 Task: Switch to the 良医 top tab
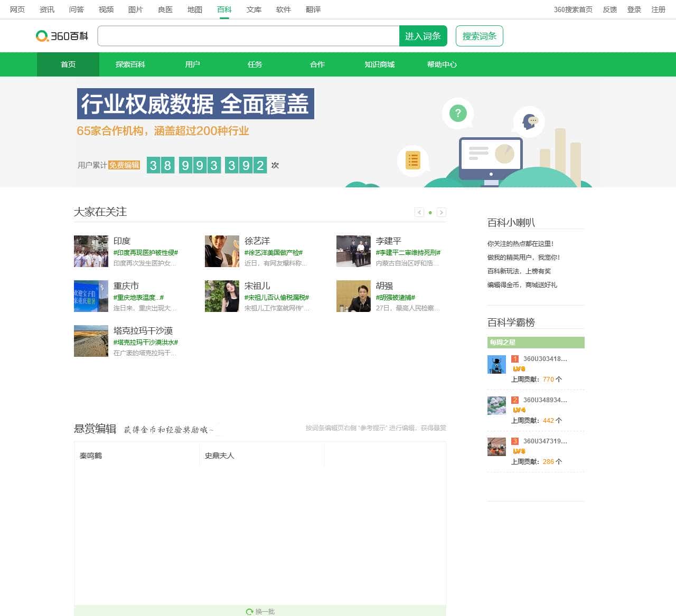click(x=165, y=10)
